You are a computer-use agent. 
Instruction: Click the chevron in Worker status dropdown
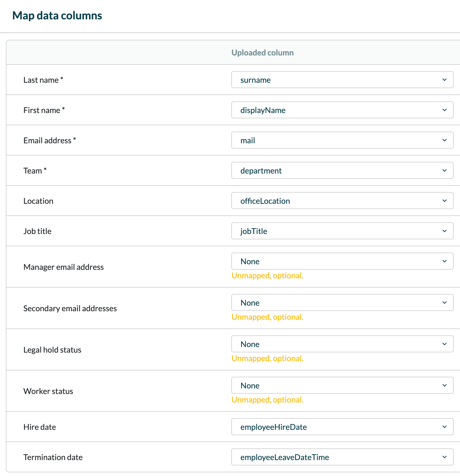(x=444, y=386)
